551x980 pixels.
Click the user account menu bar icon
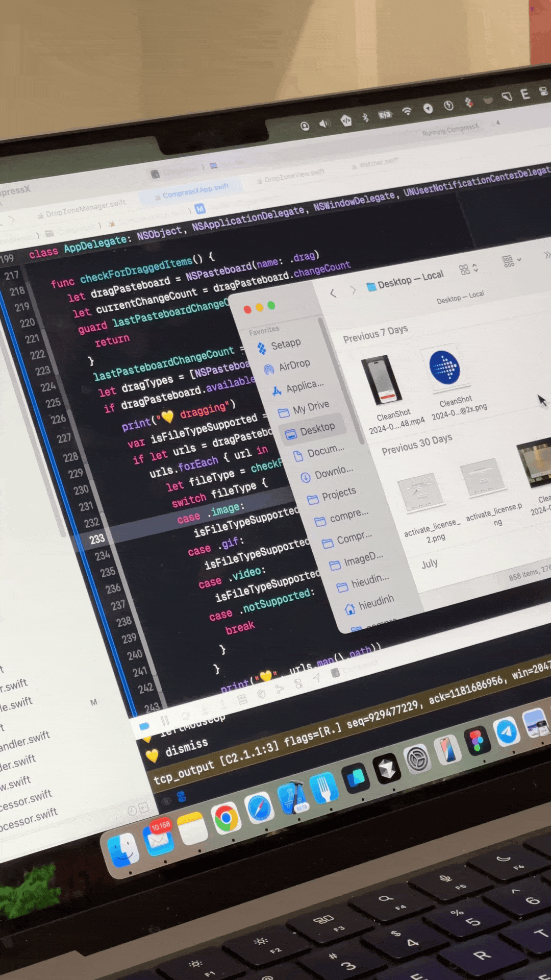[x=305, y=126]
